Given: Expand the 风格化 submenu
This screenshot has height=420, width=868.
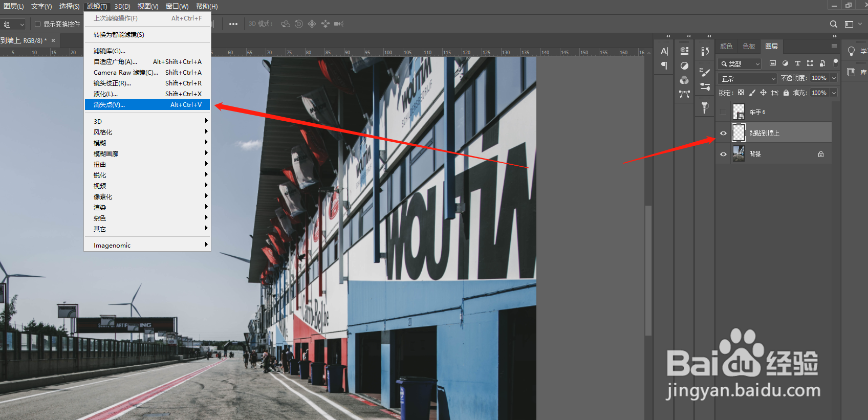Looking at the screenshot, I should click(147, 132).
